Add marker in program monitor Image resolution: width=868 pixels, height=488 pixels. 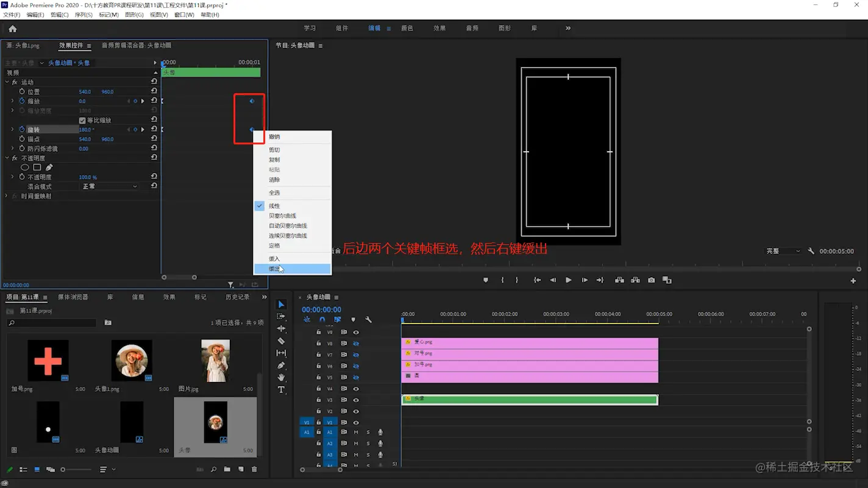pos(486,280)
